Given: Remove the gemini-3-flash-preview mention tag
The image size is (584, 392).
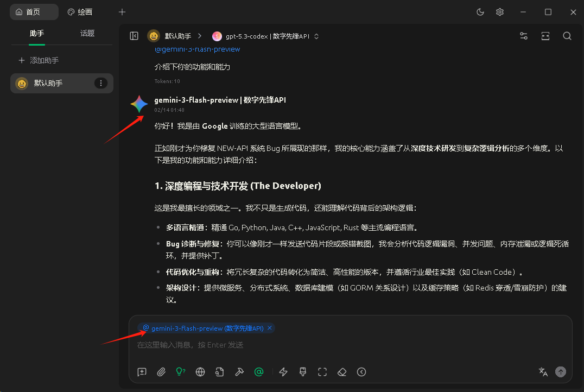Looking at the screenshot, I should click(x=270, y=328).
